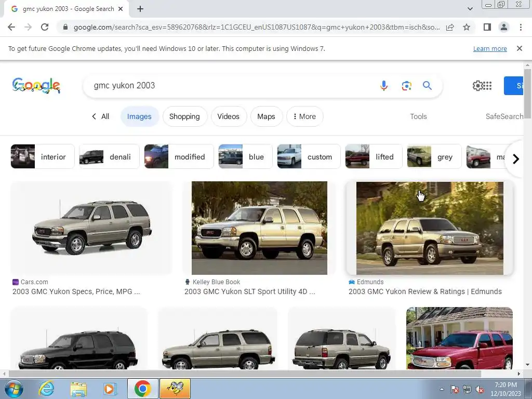View site information via lock icon
Screen dimensions: 532x399
click(x=65, y=27)
